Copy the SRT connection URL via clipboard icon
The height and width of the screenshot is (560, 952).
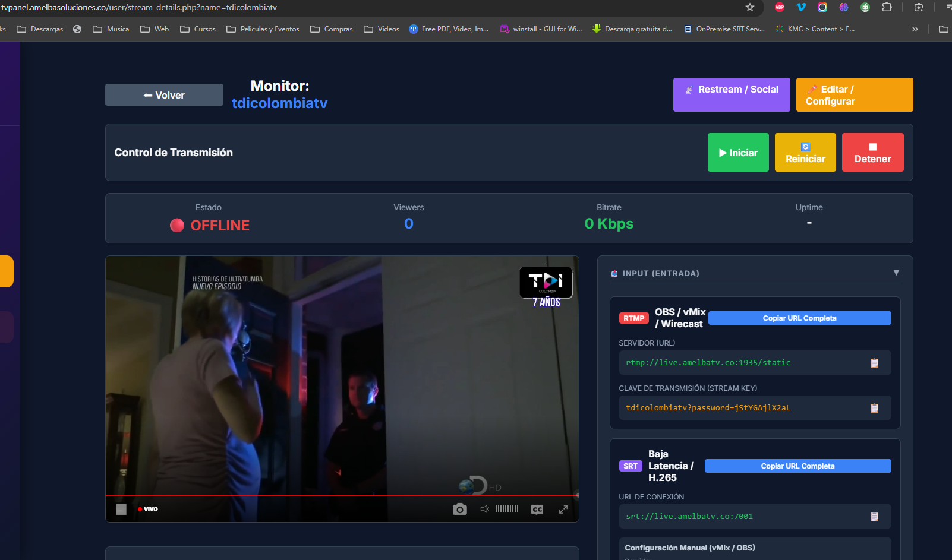[x=874, y=516]
